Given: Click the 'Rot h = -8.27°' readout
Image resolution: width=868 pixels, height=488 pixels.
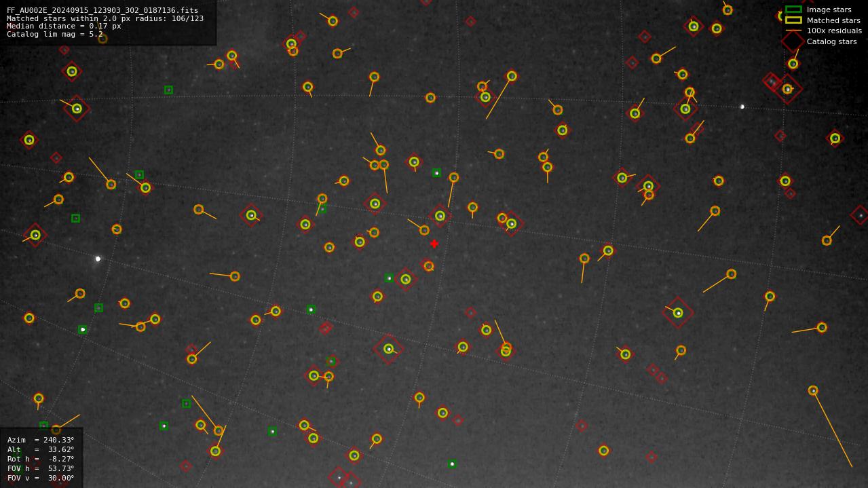Looking at the screenshot, I should pos(41,459).
